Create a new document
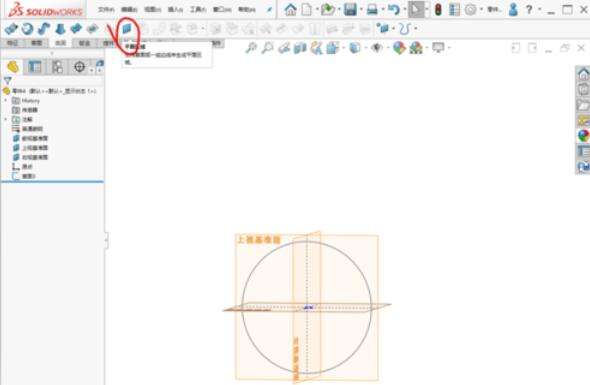590x385 pixels. [307, 9]
